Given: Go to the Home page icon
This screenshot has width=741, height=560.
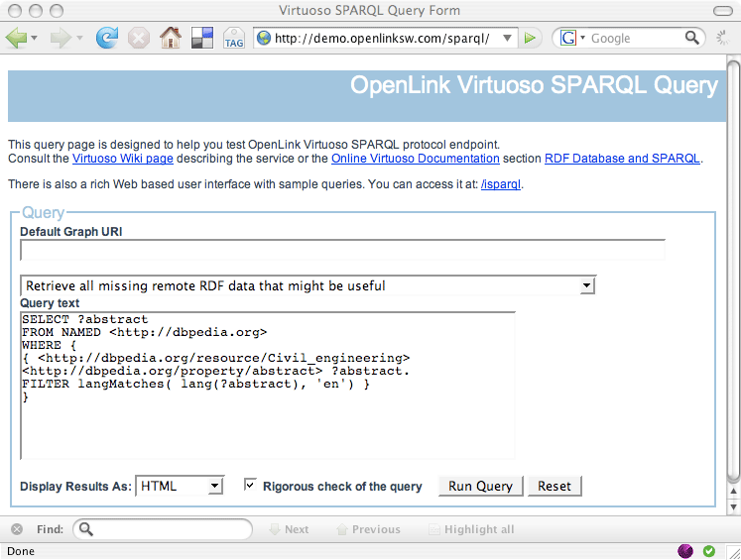Looking at the screenshot, I should tap(171, 39).
